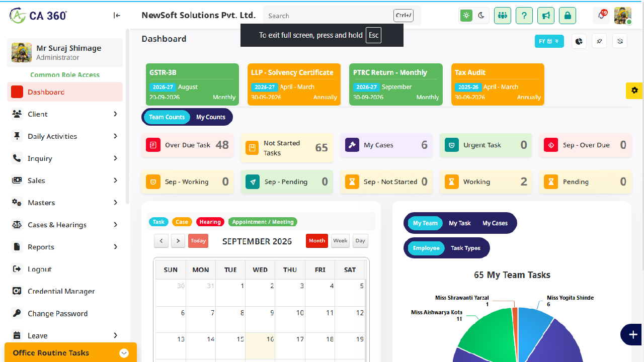Select the My Task chart tab
Image resolution: width=644 pixels, height=362 pixels.
point(460,223)
